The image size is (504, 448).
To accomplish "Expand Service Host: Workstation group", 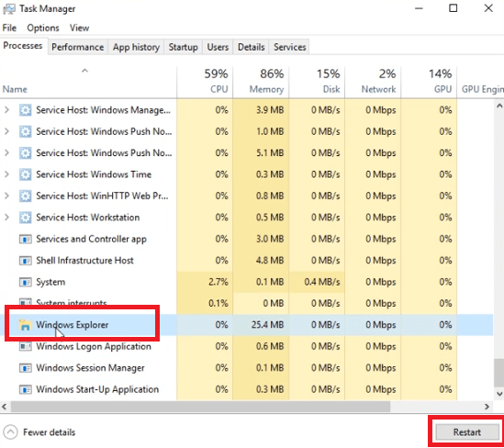I will click(x=6, y=218).
